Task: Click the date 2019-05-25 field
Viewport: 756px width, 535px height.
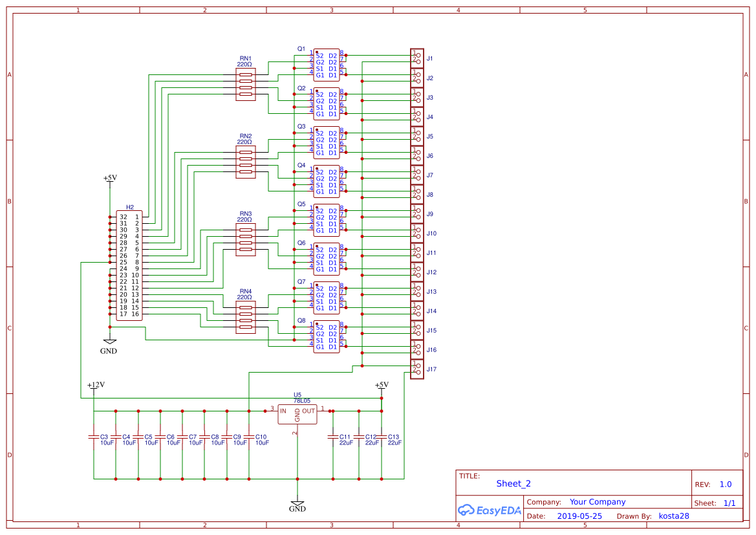Action: pyautogui.click(x=580, y=516)
